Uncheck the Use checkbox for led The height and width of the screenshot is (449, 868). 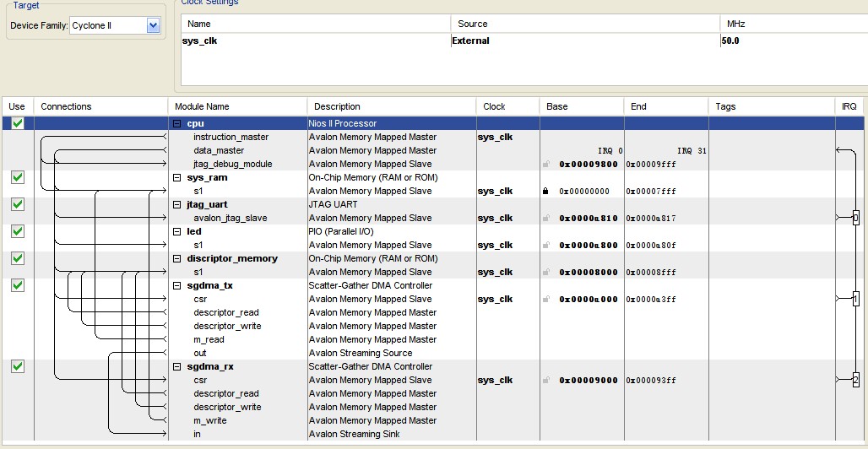click(x=18, y=231)
